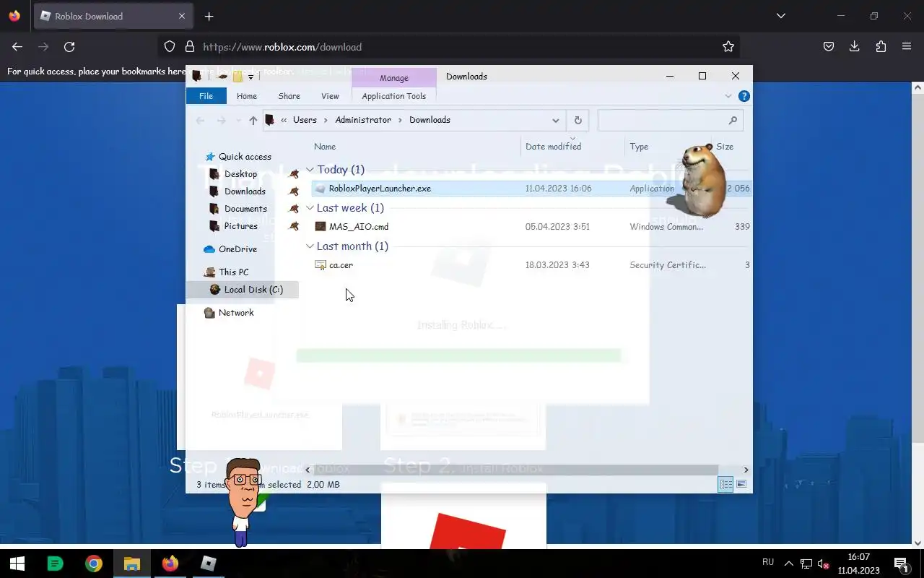Close the Roblox Download tab
This screenshot has width=924, height=578.
[x=182, y=16]
